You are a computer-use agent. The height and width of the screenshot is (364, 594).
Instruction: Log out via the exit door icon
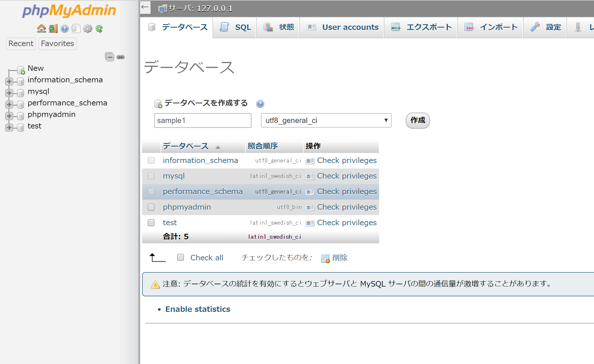tap(53, 28)
